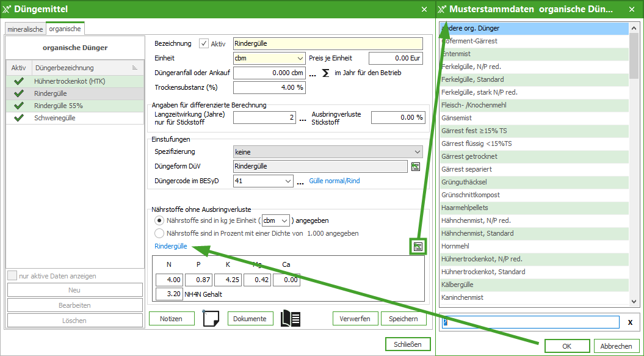Click the sticky note icon beside Notizen
The image size is (644, 356).
[x=210, y=319]
